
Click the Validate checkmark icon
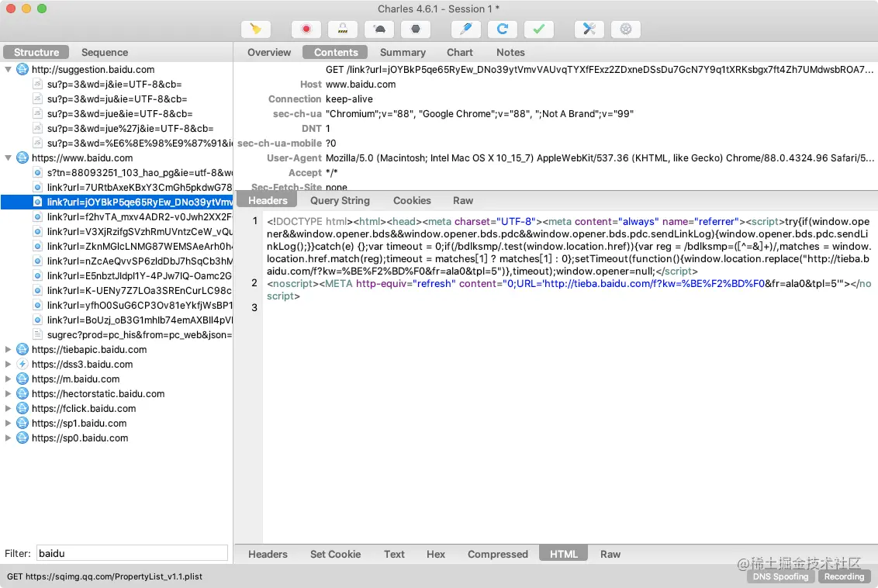(539, 29)
